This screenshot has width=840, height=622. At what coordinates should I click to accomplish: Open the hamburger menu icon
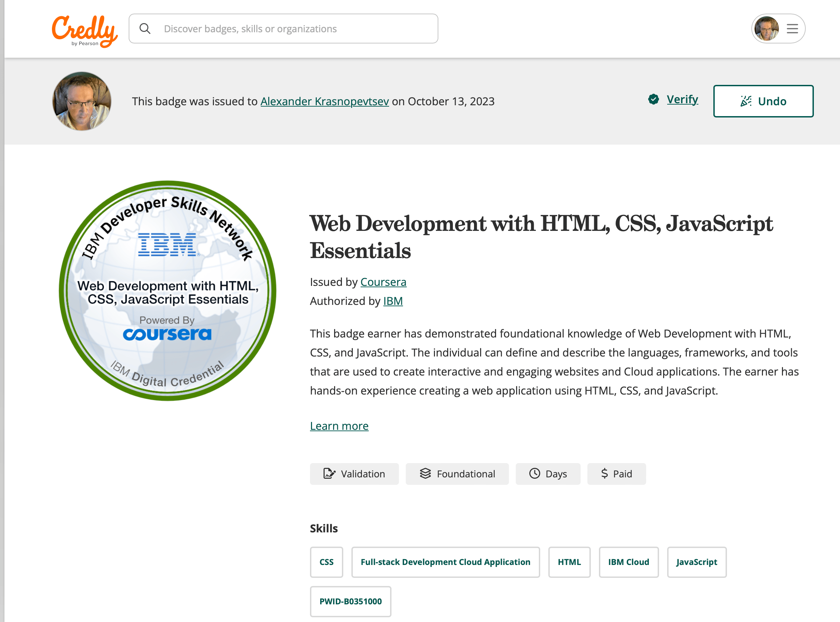click(x=792, y=29)
